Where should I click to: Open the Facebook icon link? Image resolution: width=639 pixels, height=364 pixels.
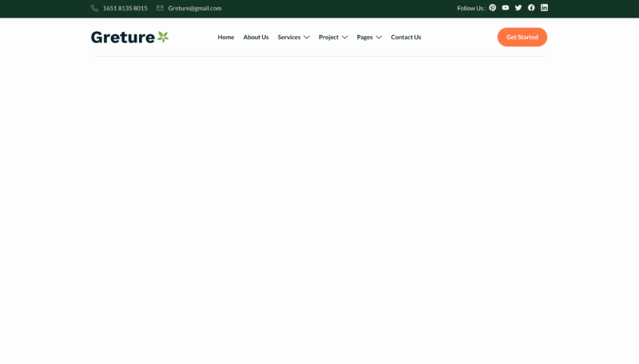(x=531, y=8)
